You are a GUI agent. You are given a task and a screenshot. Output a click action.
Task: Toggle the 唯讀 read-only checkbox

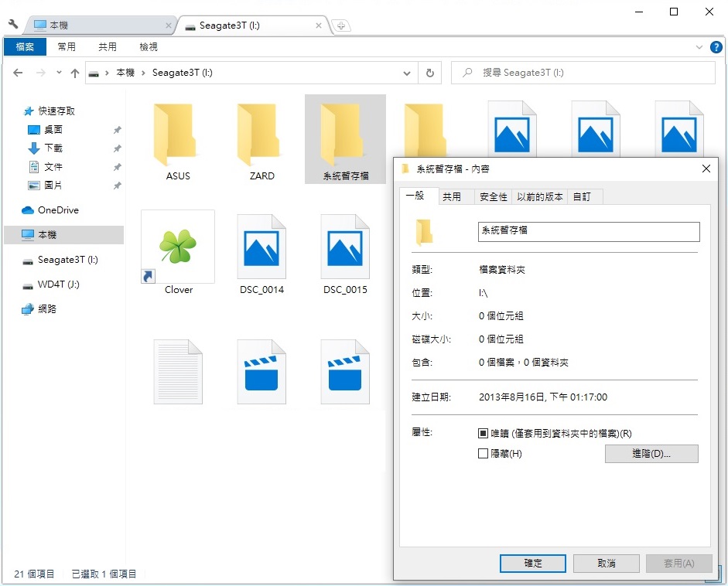point(483,434)
